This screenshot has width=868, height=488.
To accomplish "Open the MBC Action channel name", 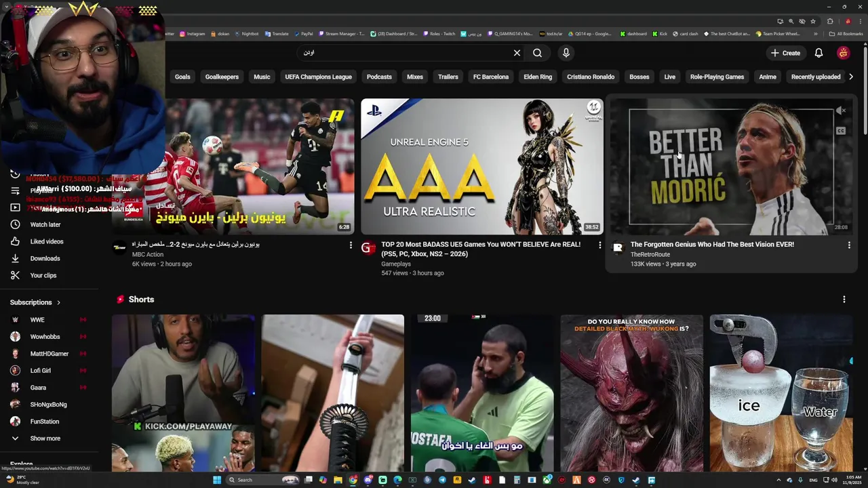I will pos(147,255).
